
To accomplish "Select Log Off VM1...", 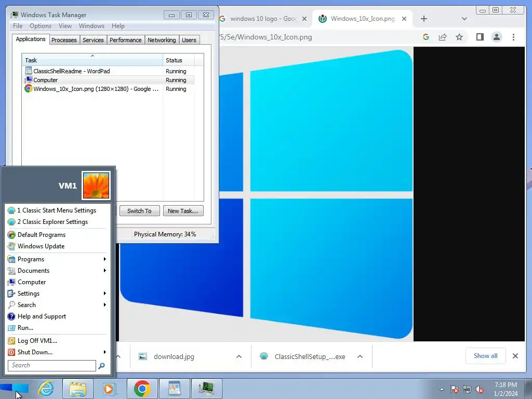I will 57,341.
